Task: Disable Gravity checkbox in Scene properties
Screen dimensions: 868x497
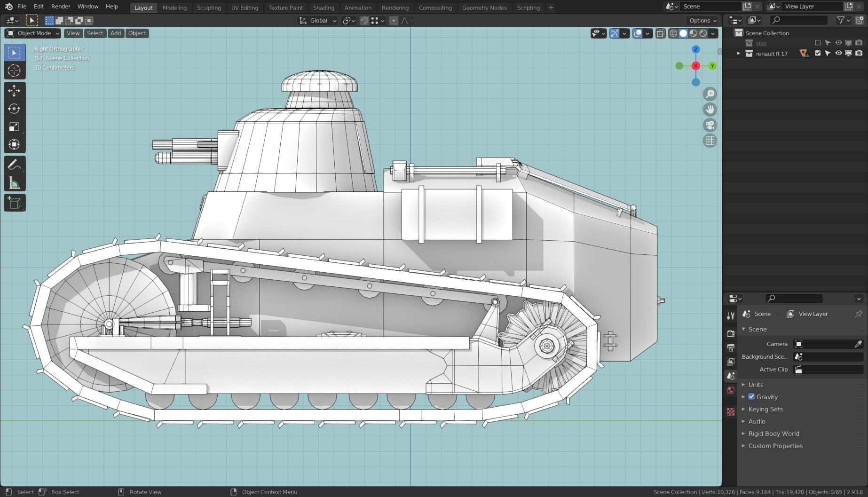Action: [751, 397]
